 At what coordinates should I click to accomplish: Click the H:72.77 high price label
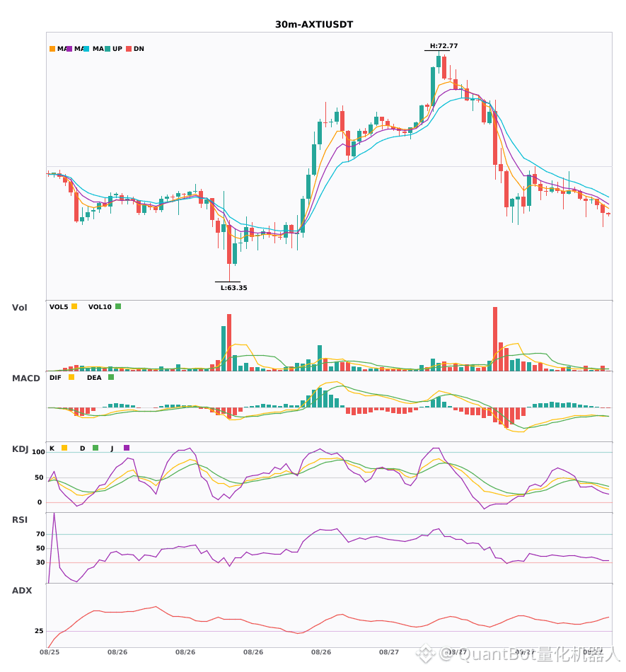point(444,46)
